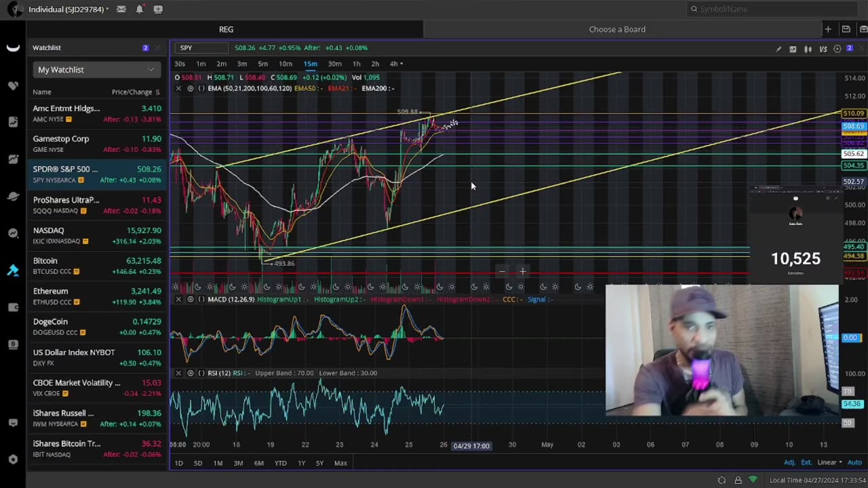Screen dimensions: 868x488
Task: Toggle RSI indicator visibility eye
Action: click(x=190, y=373)
